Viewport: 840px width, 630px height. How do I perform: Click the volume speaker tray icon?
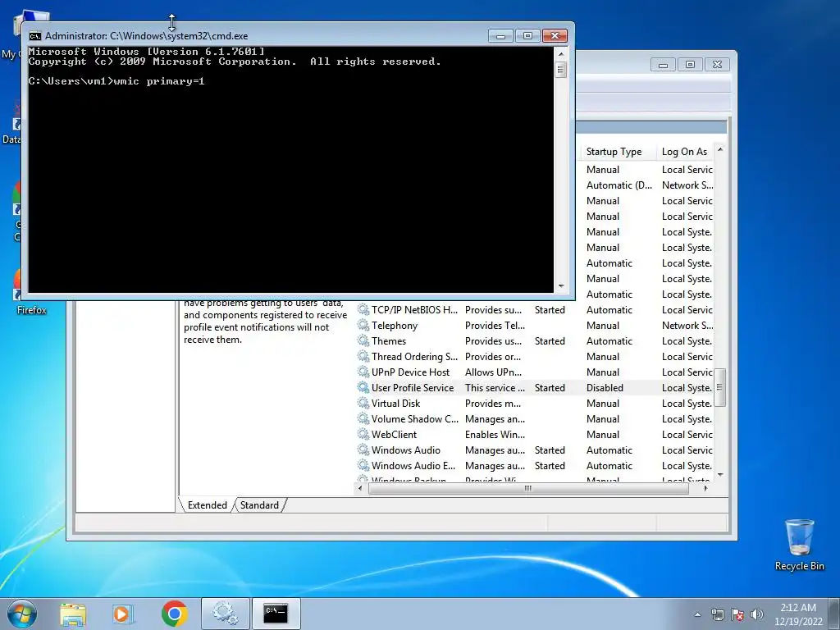click(757, 614)
